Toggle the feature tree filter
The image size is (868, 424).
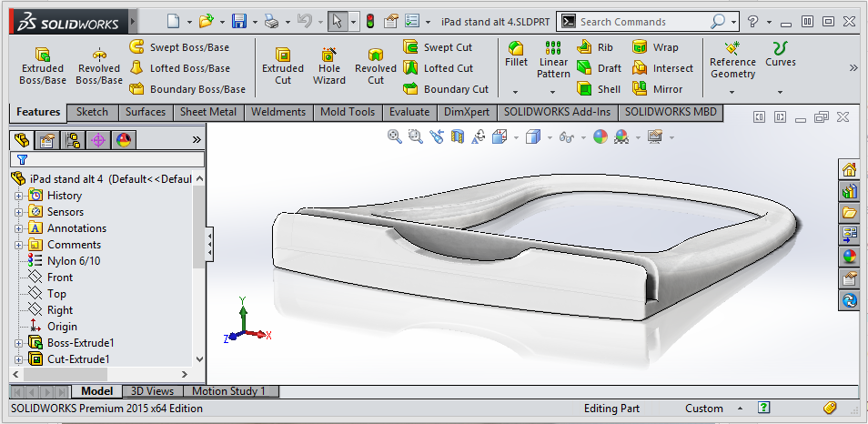pyautogui.click(x=22, y=159)
